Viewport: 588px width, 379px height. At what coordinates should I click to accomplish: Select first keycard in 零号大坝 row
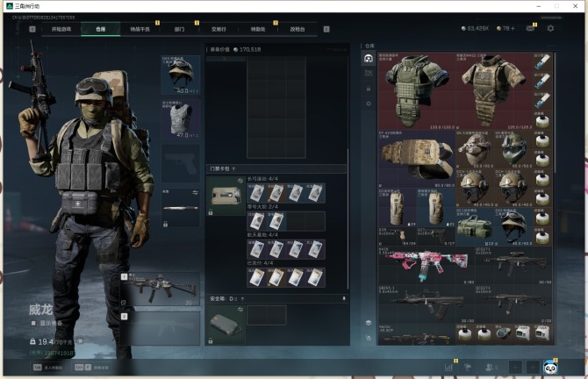[x=257, y=221]
